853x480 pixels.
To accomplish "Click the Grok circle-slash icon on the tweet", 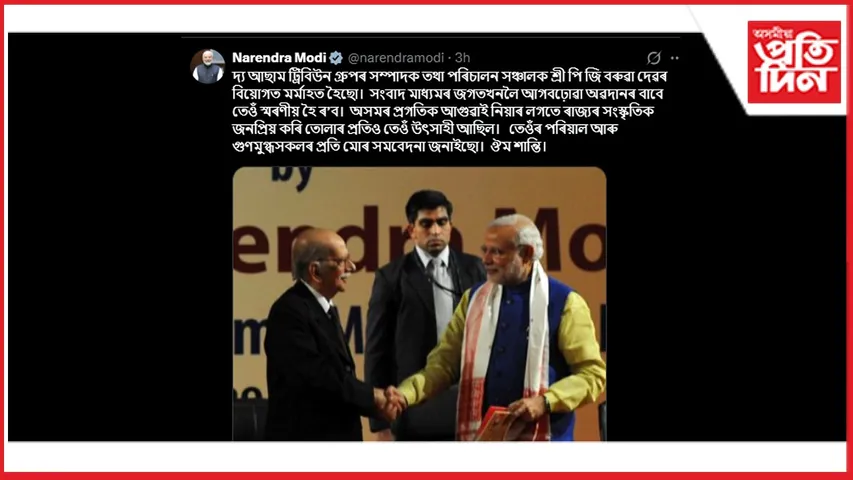I will [653, 58].
